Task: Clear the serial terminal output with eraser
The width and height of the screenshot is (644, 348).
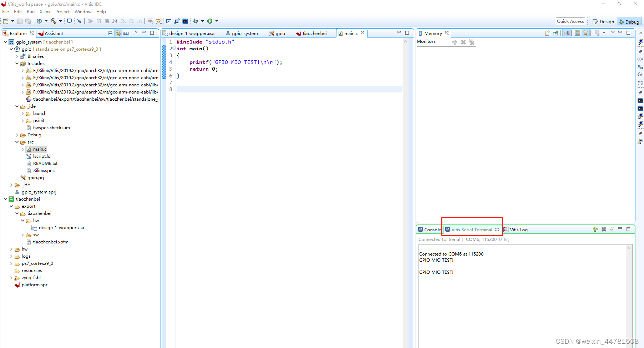Action: (612, 229)
